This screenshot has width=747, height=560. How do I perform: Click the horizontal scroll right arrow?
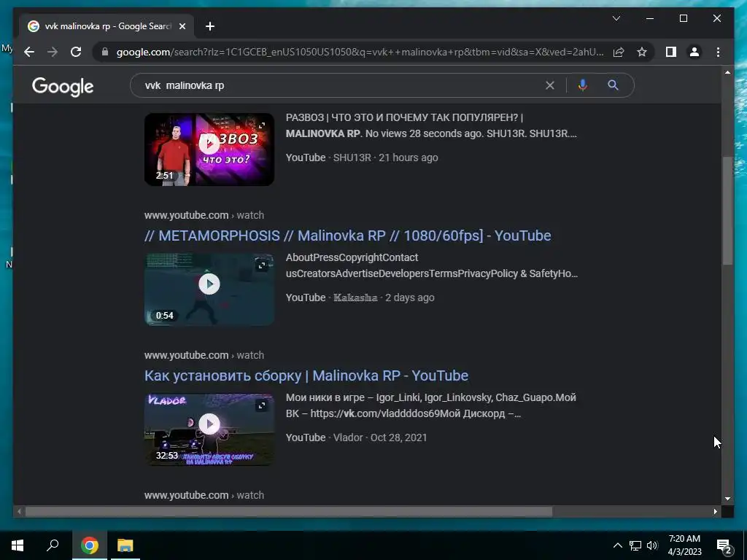715,511
